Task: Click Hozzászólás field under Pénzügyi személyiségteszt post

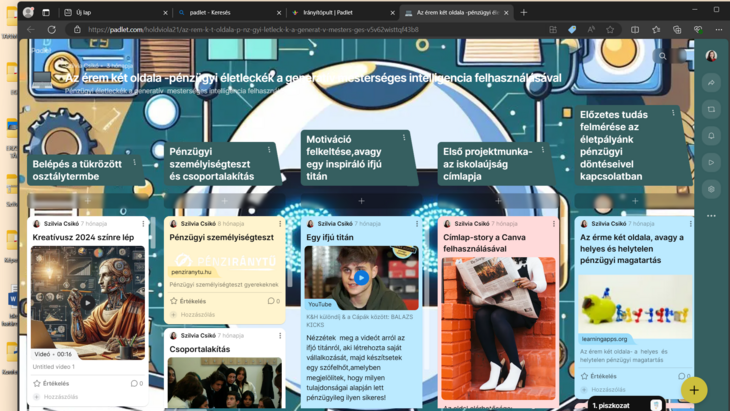Action: point(197,315)
